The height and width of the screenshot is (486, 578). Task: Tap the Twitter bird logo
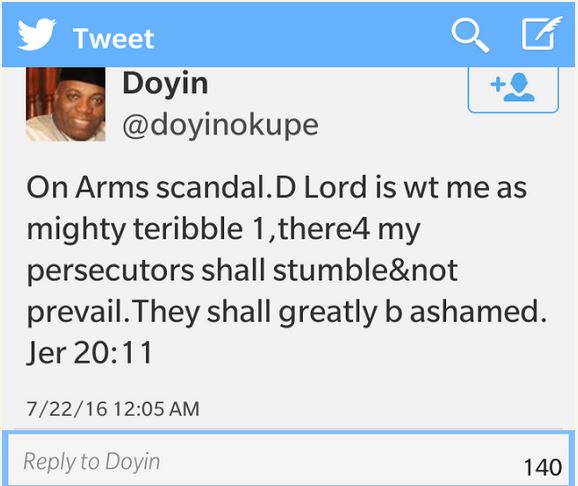(36, 34)
